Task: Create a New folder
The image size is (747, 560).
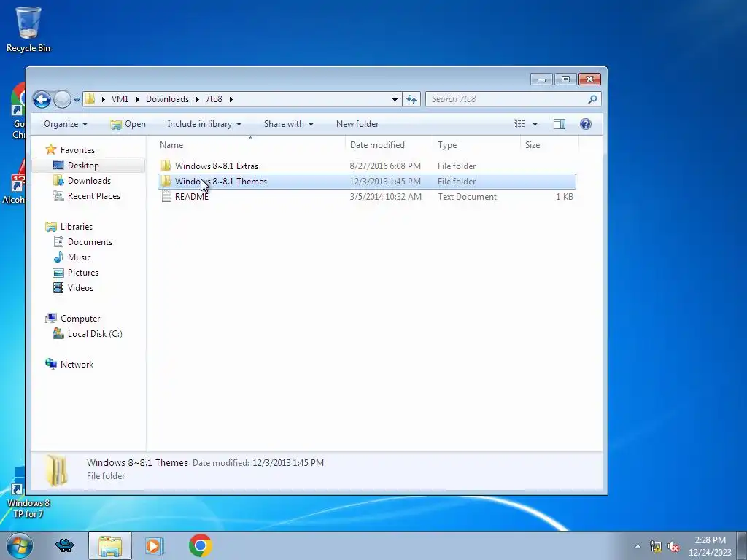Action: 357,124
